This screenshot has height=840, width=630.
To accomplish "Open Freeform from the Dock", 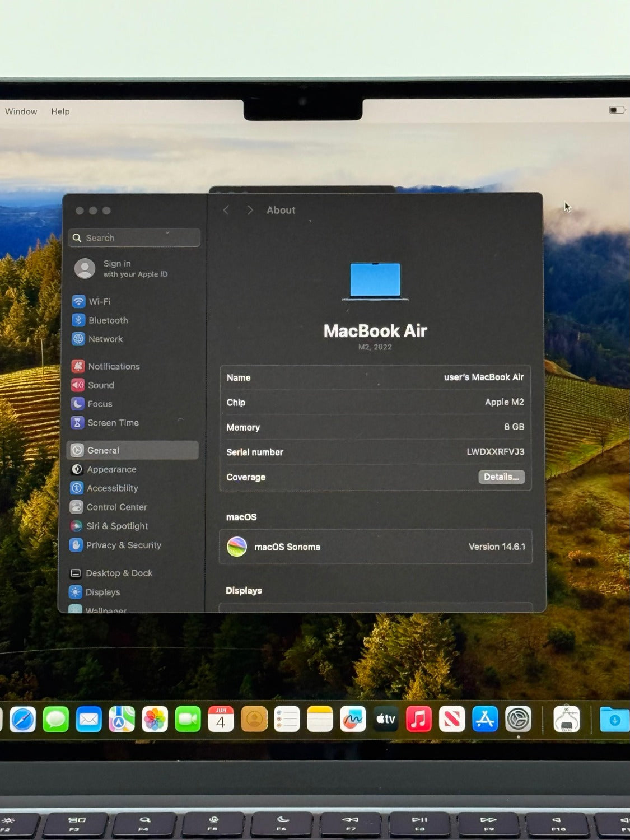I will 353,720.
